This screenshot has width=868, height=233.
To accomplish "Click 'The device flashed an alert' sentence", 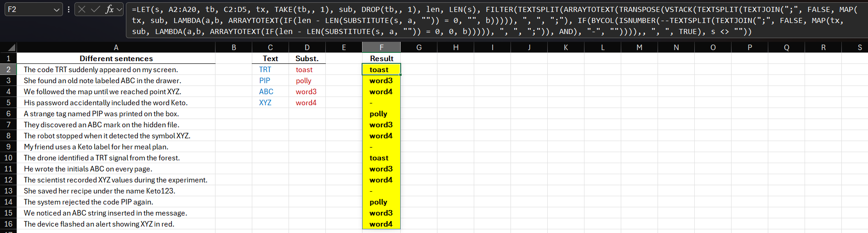I will coord(116,224).
